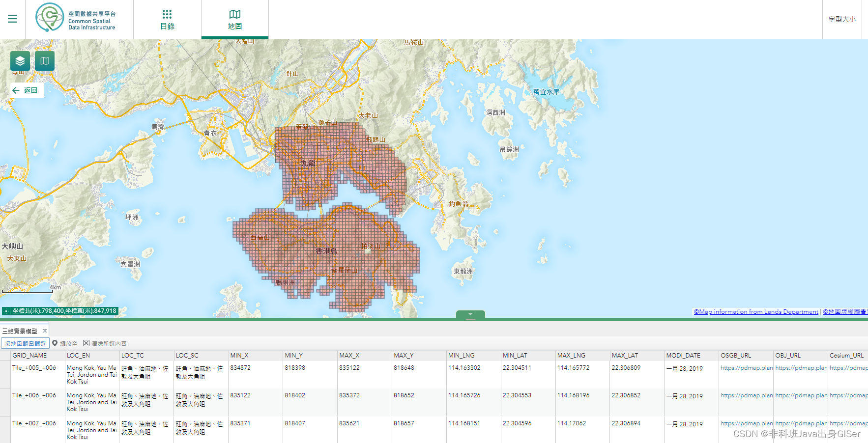Screen dimensions: 868x443
Task: Close the 三維實景模型 tab
Action: click(x=45, y=331)
